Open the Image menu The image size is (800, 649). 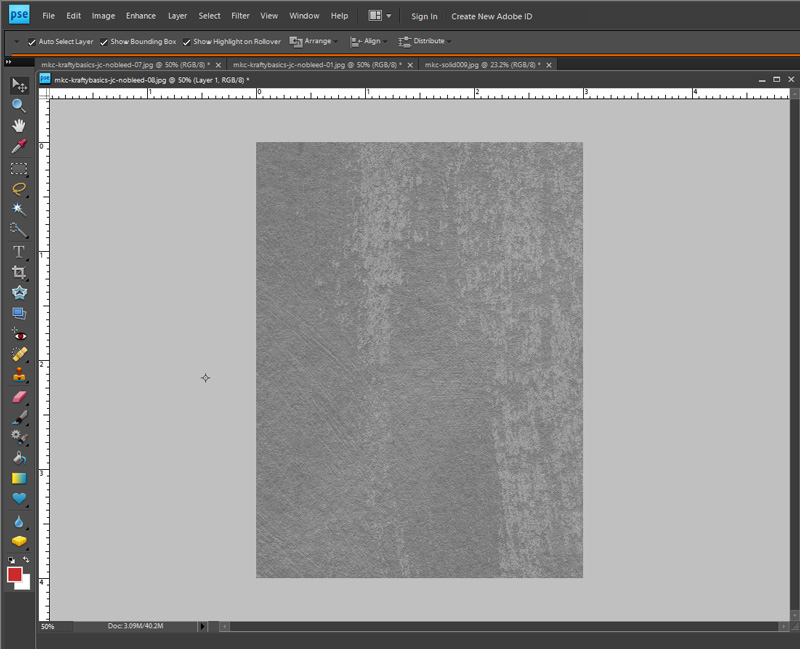pos(103,16)
